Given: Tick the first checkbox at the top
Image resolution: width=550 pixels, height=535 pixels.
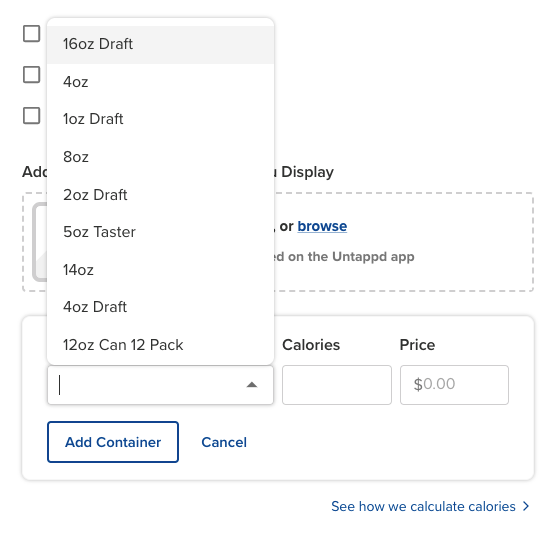Looking at the screenshot, I should click(x=32, y=34).
